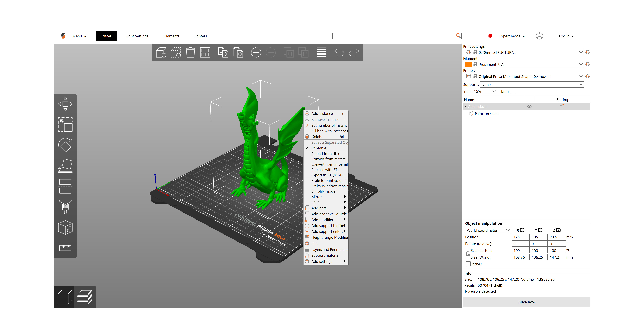Switch to the Filaments tab
644x336 pixels.
171,36
